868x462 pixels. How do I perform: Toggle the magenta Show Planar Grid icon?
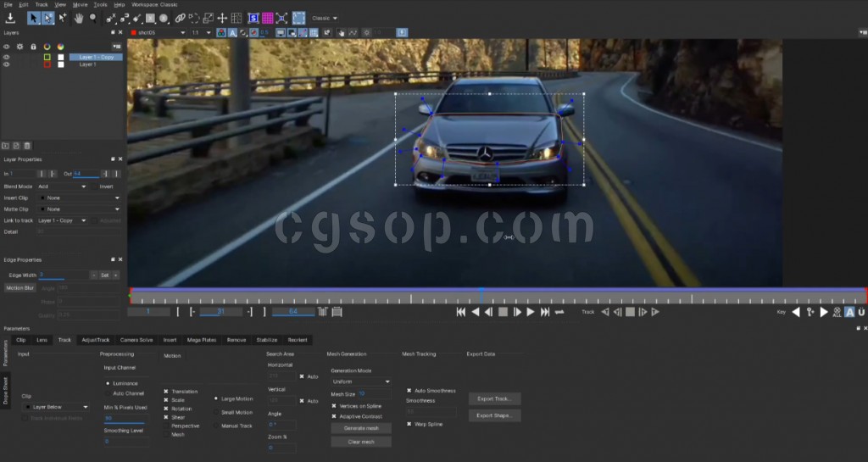click(267, 19)
